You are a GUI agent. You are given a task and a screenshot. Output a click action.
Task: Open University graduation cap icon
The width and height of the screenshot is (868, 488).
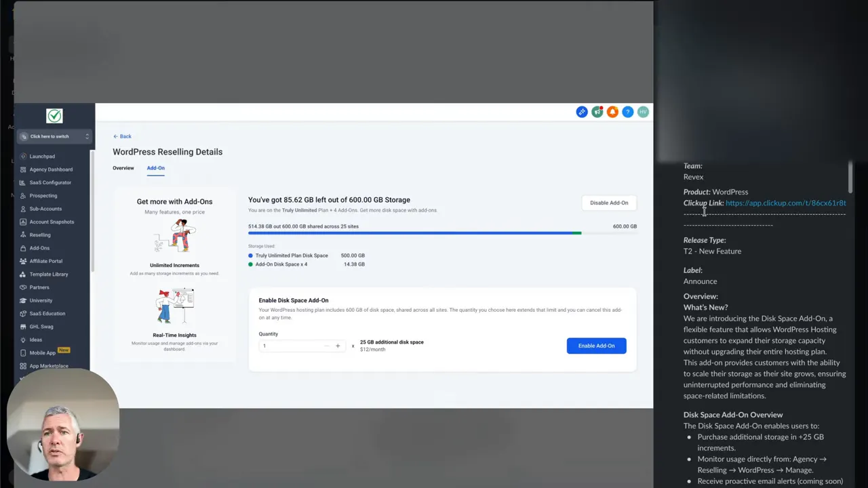23,300
